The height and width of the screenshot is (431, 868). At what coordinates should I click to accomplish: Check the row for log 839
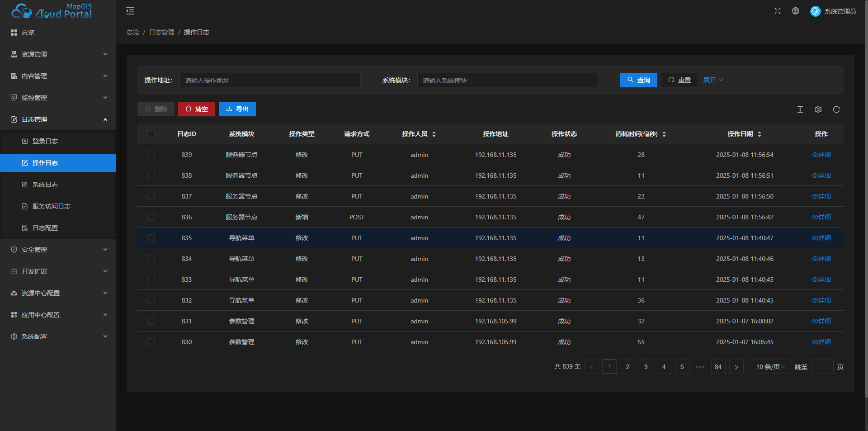[x=151, y=155]
